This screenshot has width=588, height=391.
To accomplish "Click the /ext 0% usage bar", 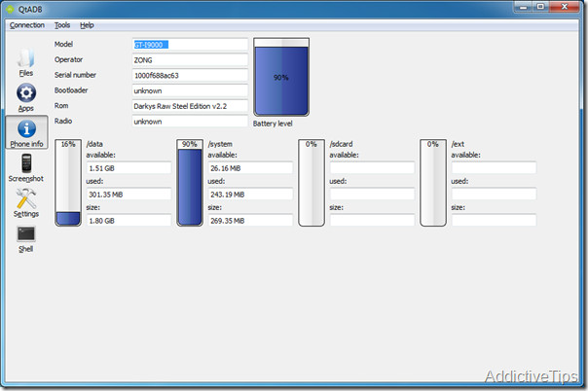I will click(x=433, y=183).
